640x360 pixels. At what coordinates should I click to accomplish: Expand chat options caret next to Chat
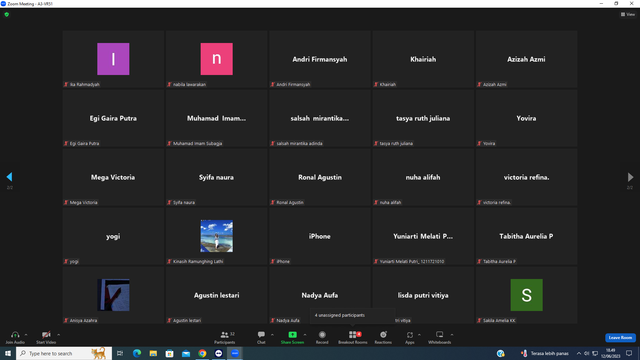(x=272, y=335)
